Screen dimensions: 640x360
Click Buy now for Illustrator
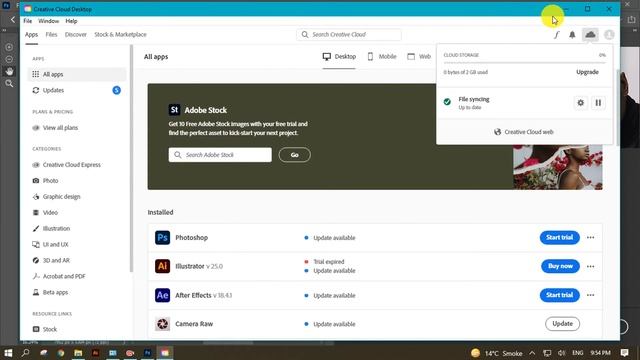560,266
